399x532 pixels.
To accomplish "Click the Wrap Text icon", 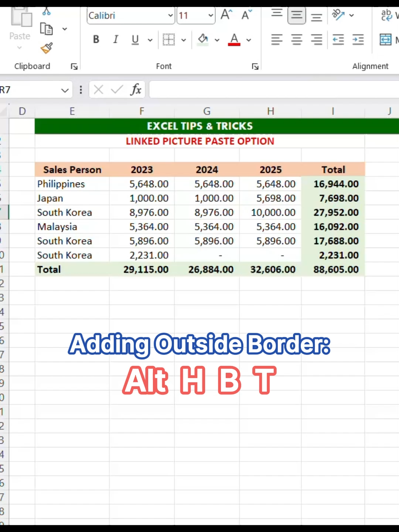I will [386, 16].
